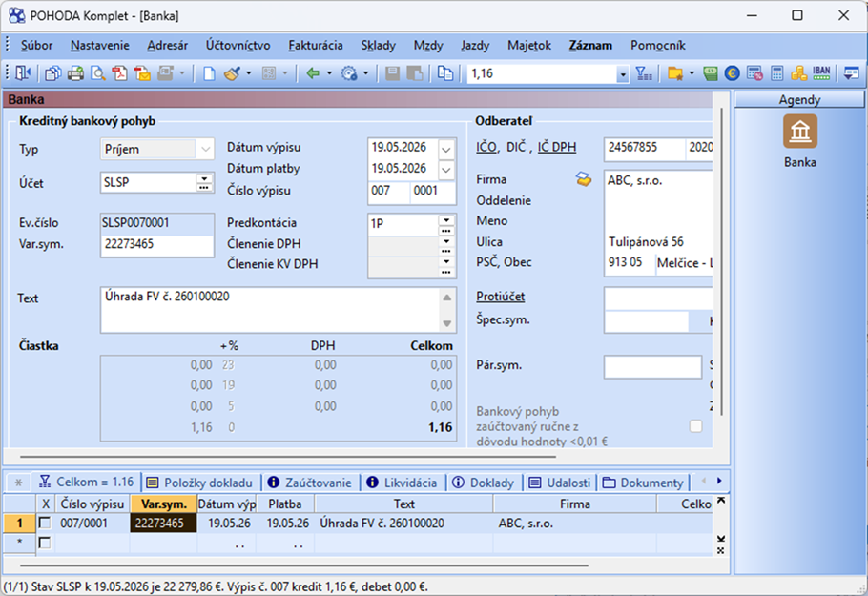Click the duplicate documents toolbar icon
The image size is (868, 596).
tap(445, 73)
